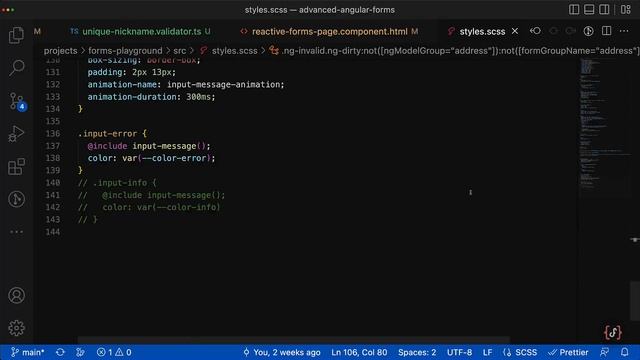Open the main* git branch picker
The width and height of the screenshot is (640, 360).
[28, 352]
